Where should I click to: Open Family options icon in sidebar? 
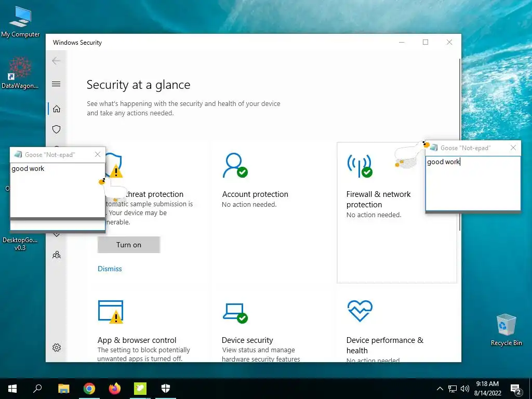tap(56, 255)
